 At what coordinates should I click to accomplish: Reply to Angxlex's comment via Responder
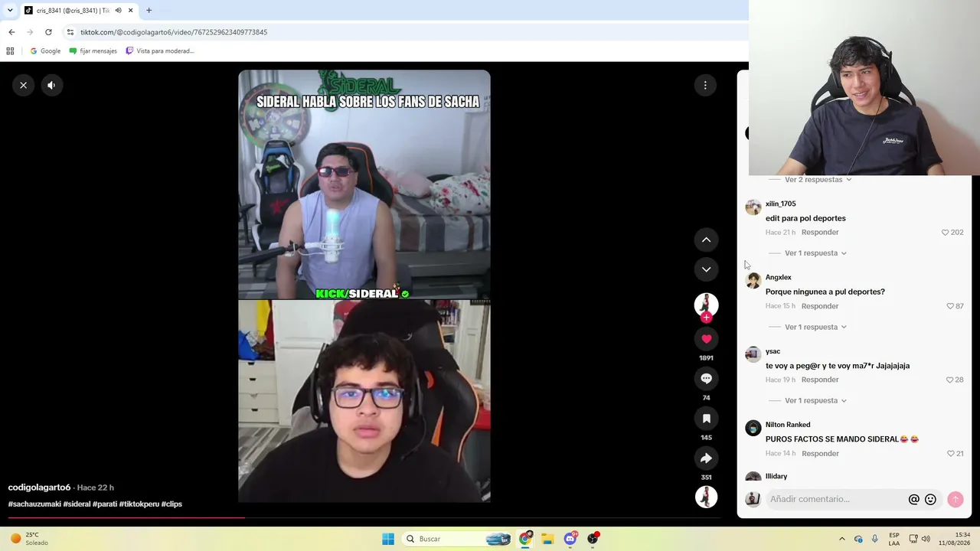820,306
